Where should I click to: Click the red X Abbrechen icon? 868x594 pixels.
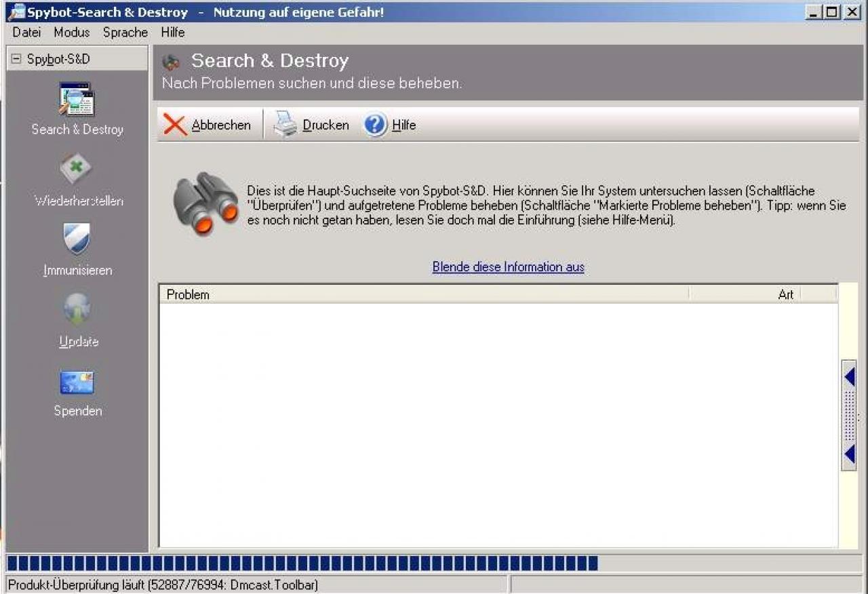pos(175,125)
